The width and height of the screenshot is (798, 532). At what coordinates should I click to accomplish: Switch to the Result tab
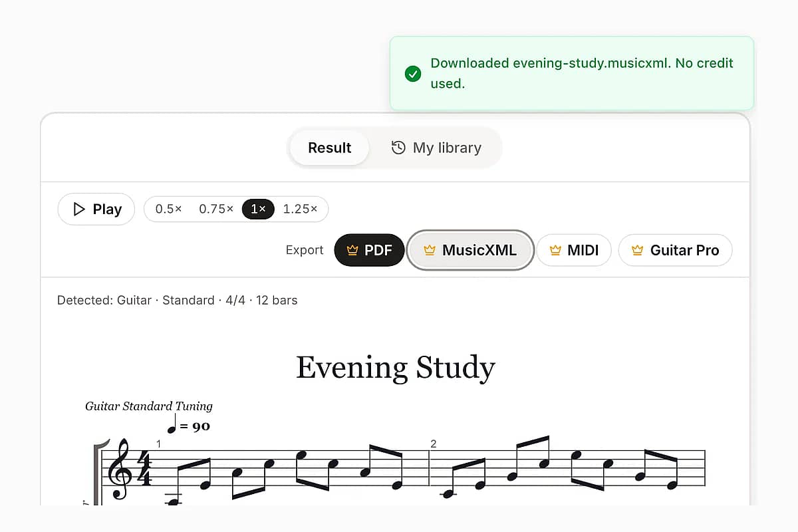tap(329, 148)
